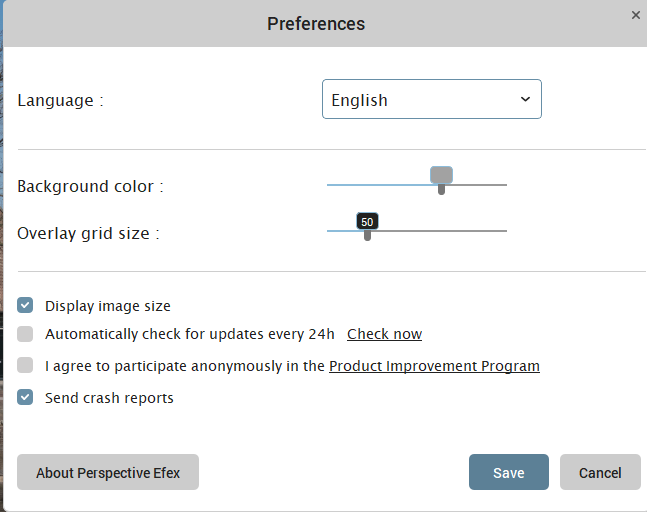Click the Background color slider handle
This screenshot has width=647, height=512.
click(x=441, y=177)
